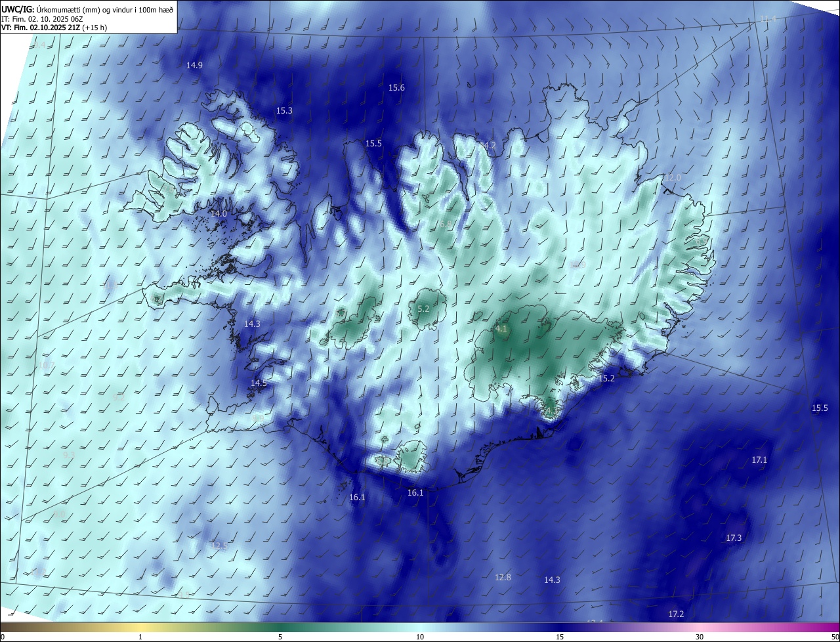Click the 17.1 value label
This screenshot has height=642, width=840.
(759, 460)
